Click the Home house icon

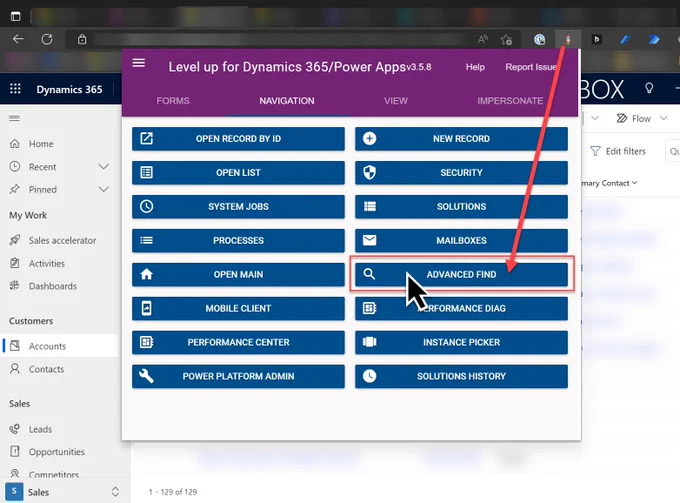[15, 144]
